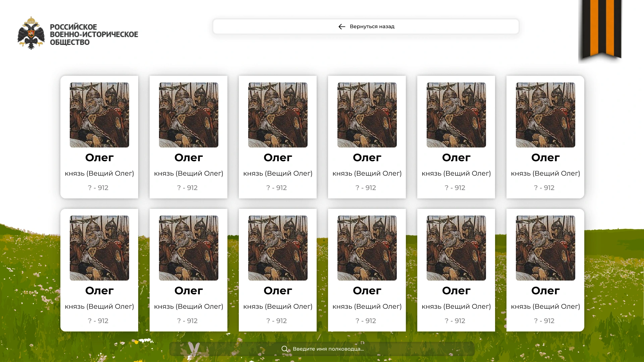Open the second Олег portrait in the top row
Screen dimensions: 644x362
[189, 115]
